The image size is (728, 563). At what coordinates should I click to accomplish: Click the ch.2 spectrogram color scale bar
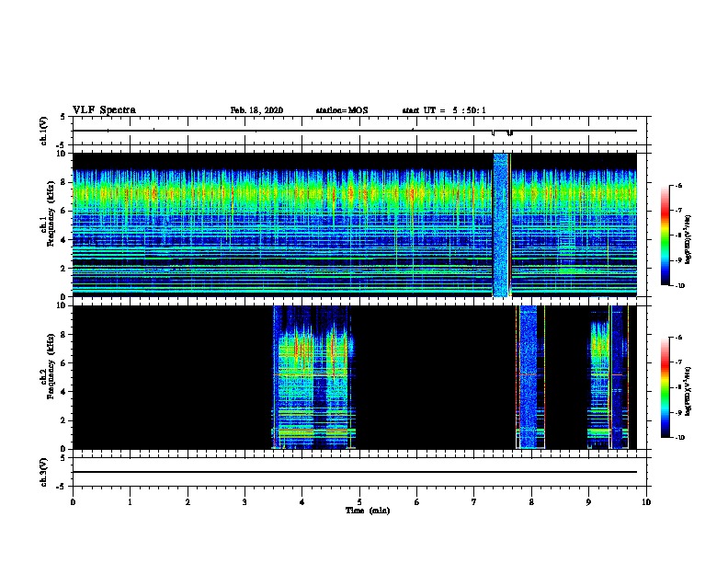(665, 387)
